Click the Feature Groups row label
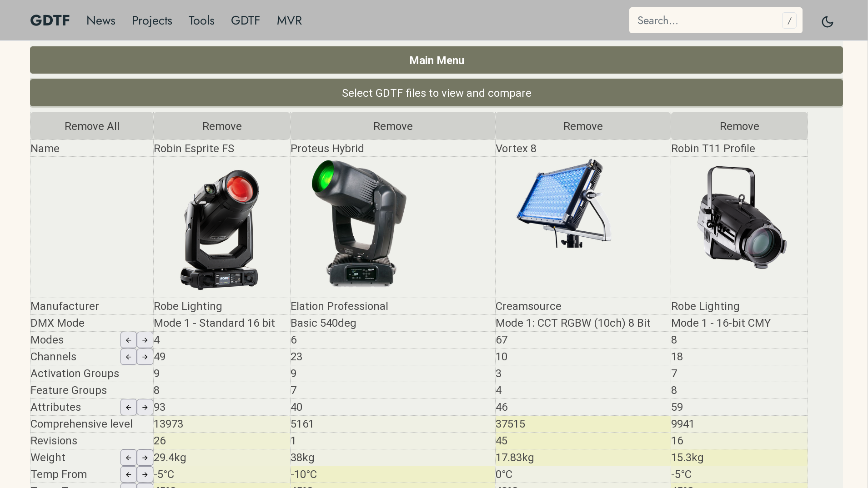Viewport: 868px width, 488px height. point(69,390)
